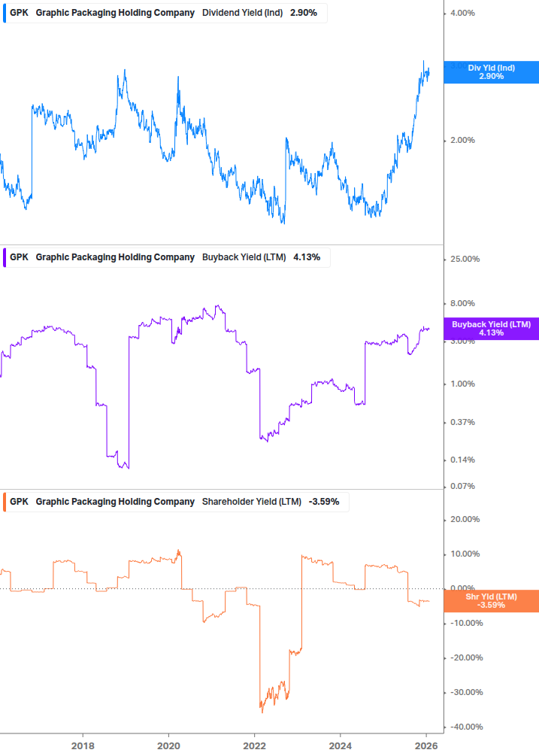This screenshot has height=756, width=539.
Task: Click the 2026 label on the time axis
Action: (426, 746)
